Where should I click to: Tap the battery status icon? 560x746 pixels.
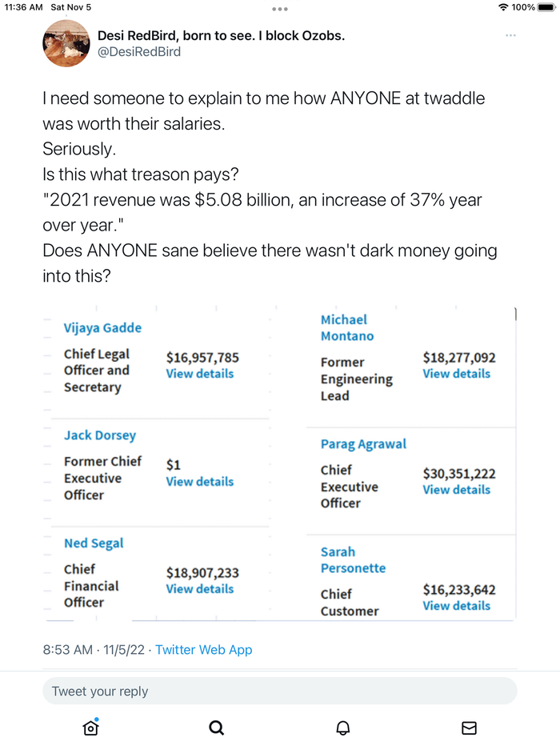pos(546,7)
